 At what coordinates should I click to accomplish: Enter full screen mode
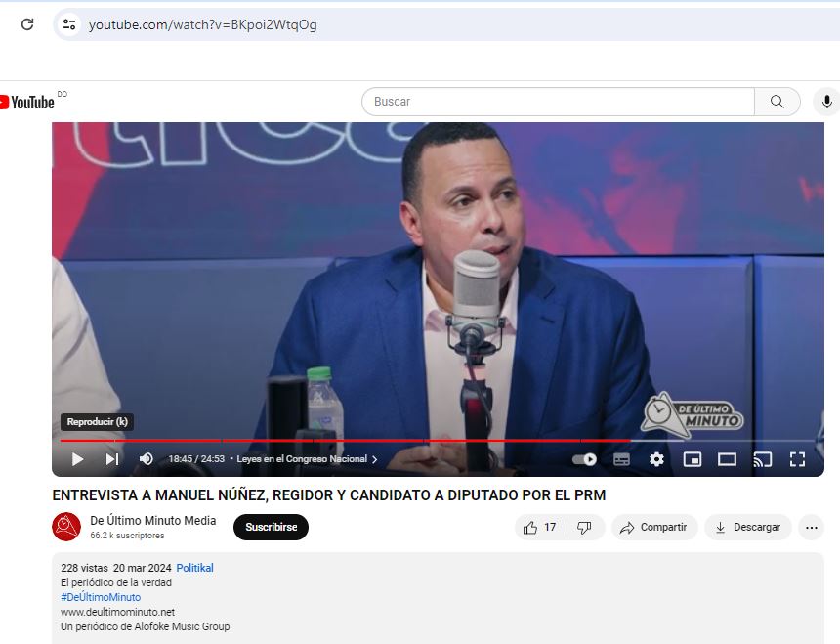tap(797, 459)
